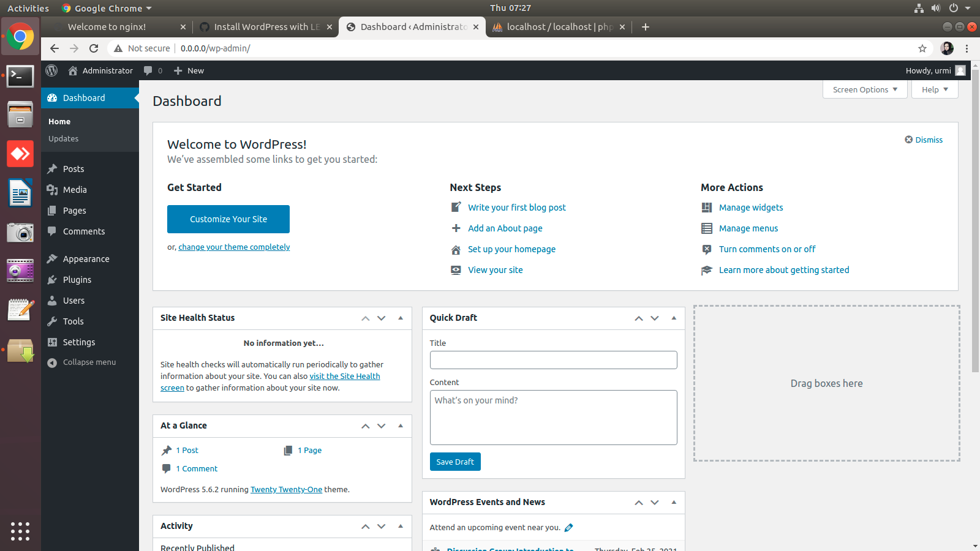Screen dimensions: 980x551
Task: Click the Plugins plug icon in sidebar
Action: click(52, 280)
